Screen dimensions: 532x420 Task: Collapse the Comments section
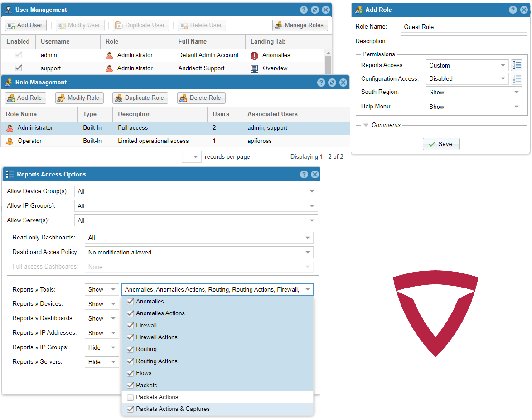(365, 125)
